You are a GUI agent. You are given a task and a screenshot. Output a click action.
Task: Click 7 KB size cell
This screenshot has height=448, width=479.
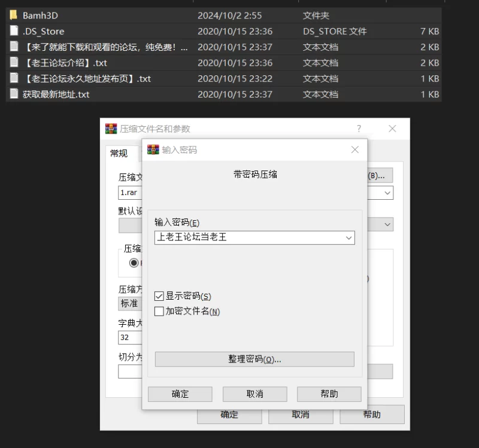[x=429, y=31]
